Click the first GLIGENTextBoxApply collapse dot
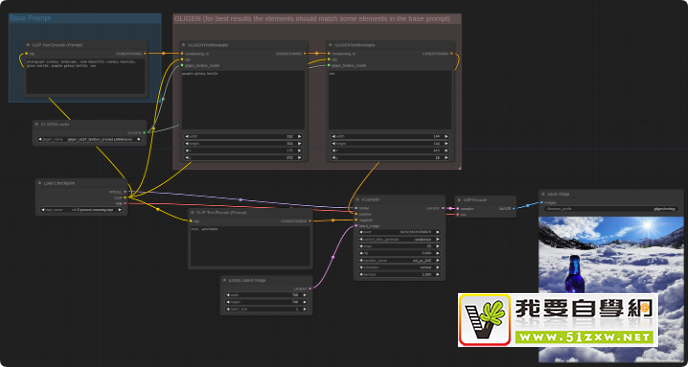The width and height of the screenshot is (688, 367). 184,45
